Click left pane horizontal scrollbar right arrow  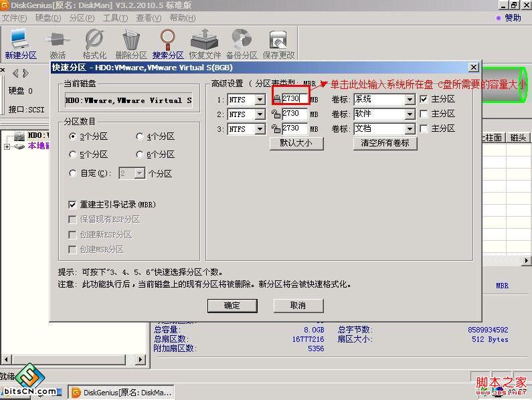click(x=141, y=359)
